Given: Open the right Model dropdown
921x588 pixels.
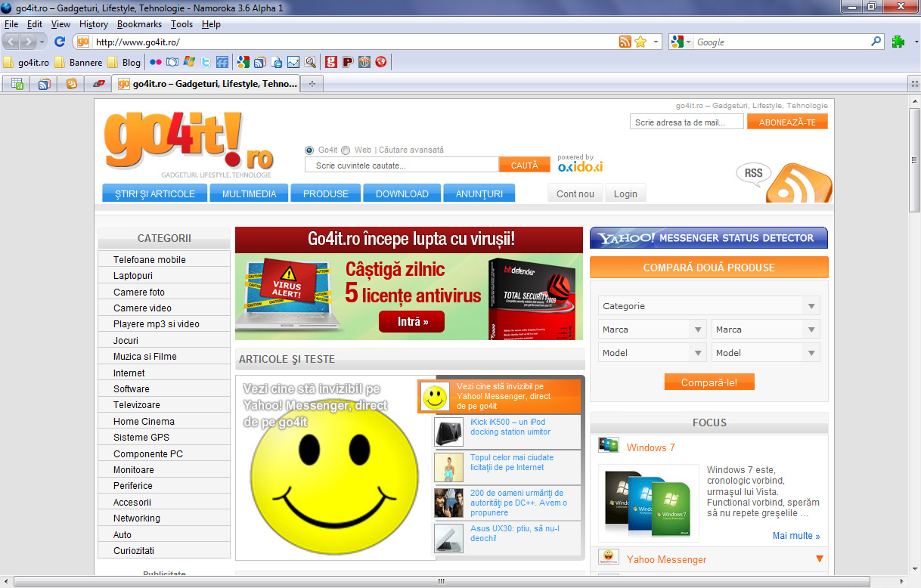Looking at the screenshot, I should [766, 353].
